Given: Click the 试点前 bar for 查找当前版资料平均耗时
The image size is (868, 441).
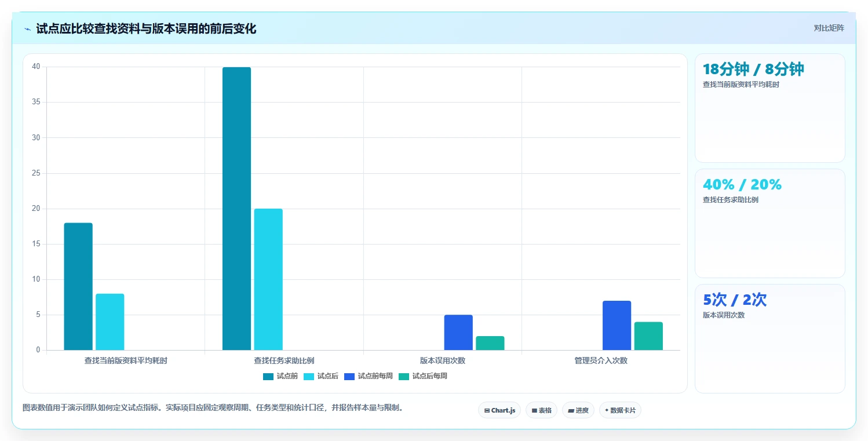Looking at the screenshot, I should pyautogui.click(x=78, y=286).
